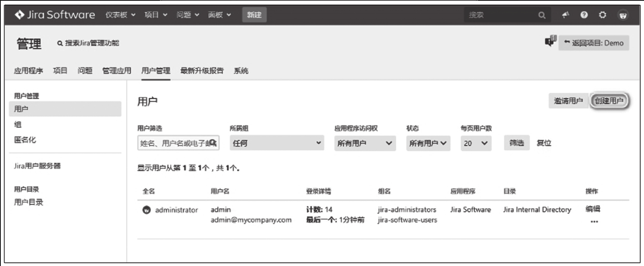The image size is (644, 266).
Task: Click the 编辑 link for admin user
Action: click(x=593, y=209)
